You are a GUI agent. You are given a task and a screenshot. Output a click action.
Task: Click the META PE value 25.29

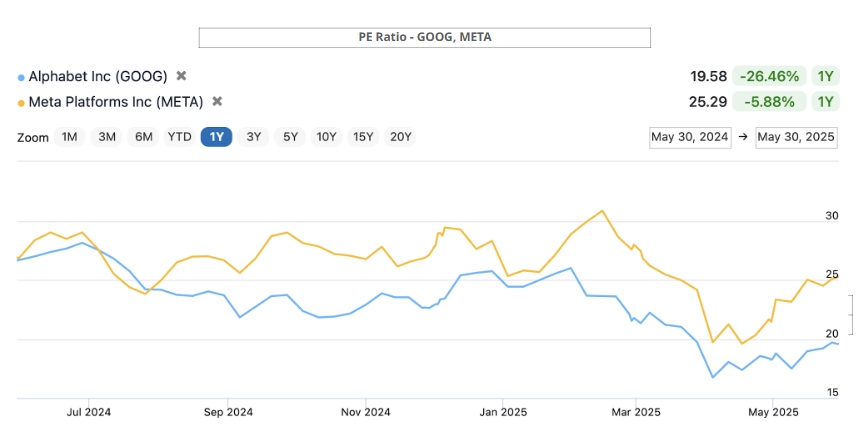(708, 102)
